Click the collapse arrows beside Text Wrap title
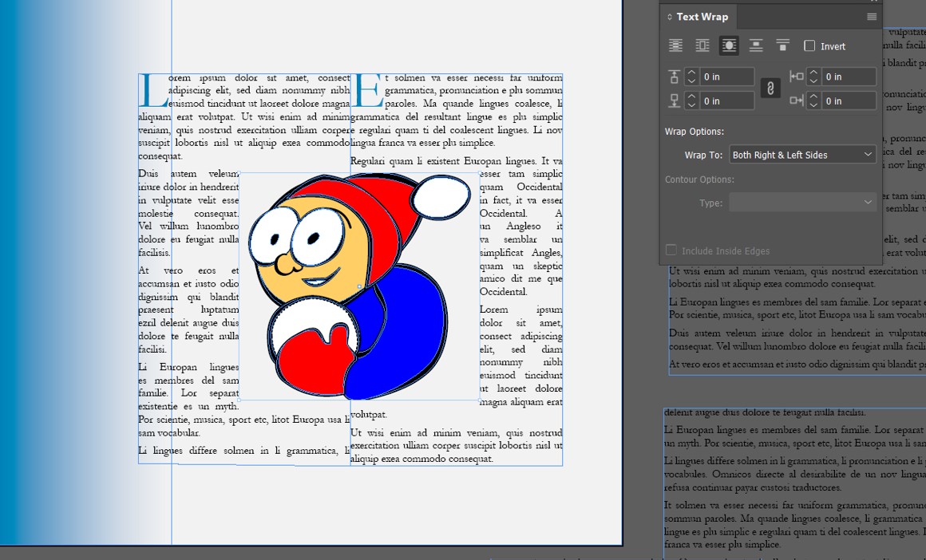926x560 pixels. (670, 17)
